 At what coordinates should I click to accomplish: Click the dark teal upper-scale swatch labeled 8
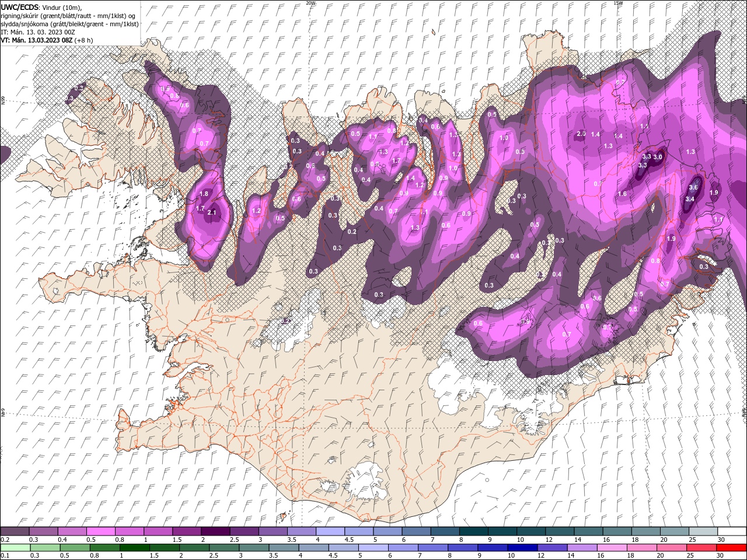(x=473, y=531)
